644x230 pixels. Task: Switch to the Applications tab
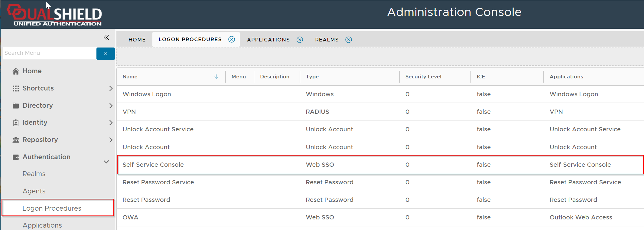tap(268, 40)
